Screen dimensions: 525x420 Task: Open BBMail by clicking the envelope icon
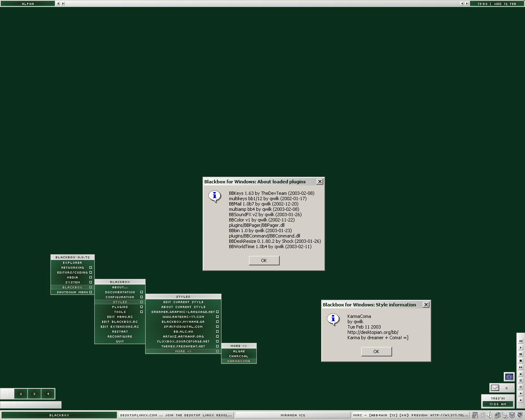click(x=495, y=388)
